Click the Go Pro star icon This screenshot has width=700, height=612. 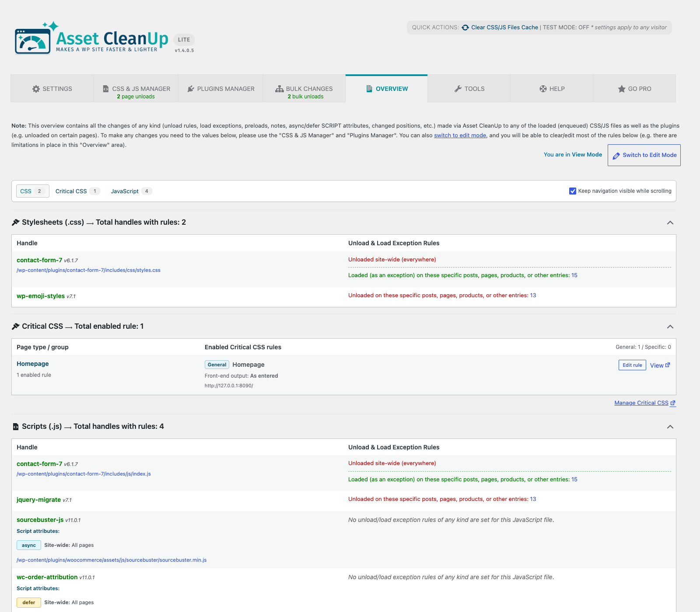coord(622,89)
